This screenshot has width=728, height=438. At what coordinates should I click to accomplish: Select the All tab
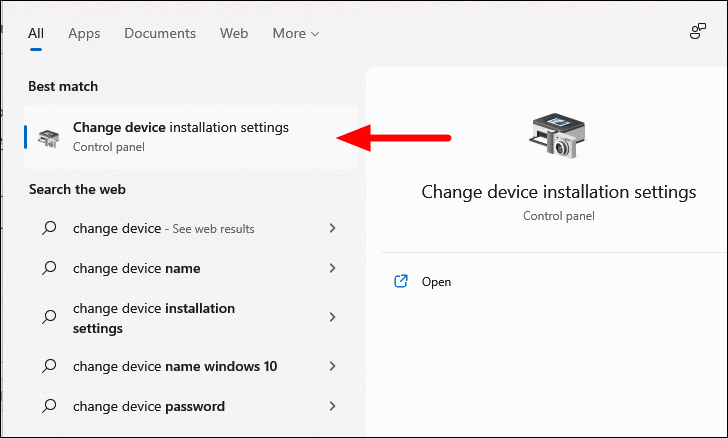(36, 33)
